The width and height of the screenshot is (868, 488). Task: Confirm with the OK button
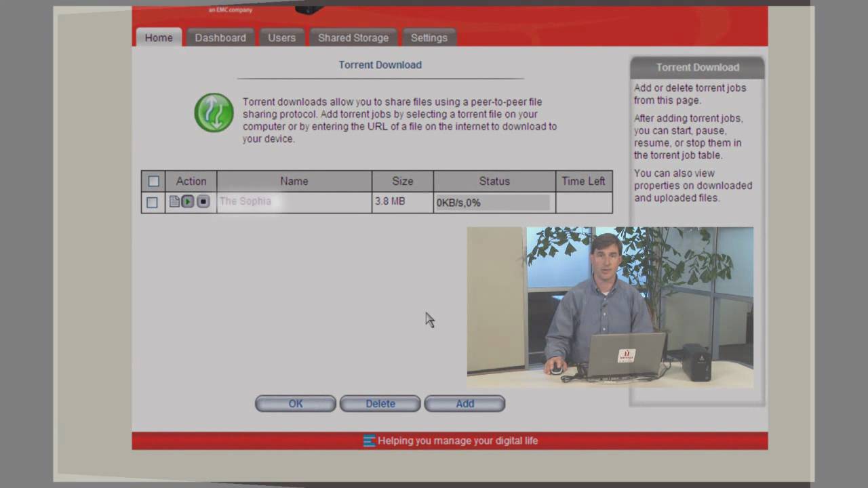coord(296,403)
